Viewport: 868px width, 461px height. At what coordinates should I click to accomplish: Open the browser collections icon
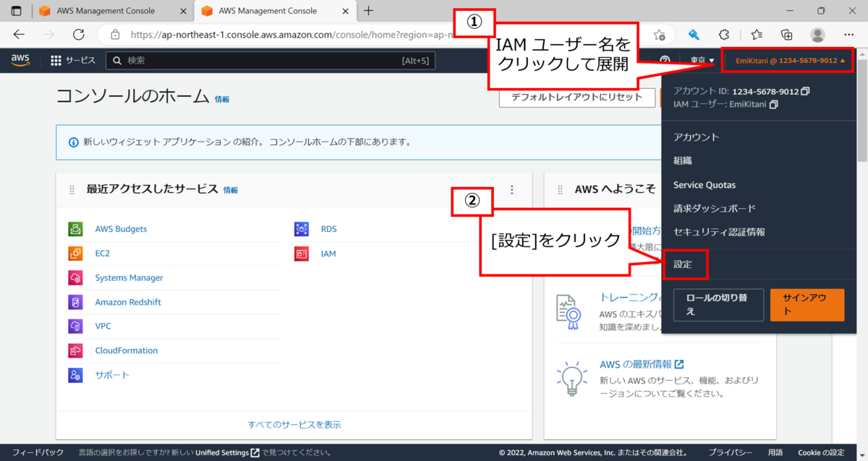(x=787, y=35)
